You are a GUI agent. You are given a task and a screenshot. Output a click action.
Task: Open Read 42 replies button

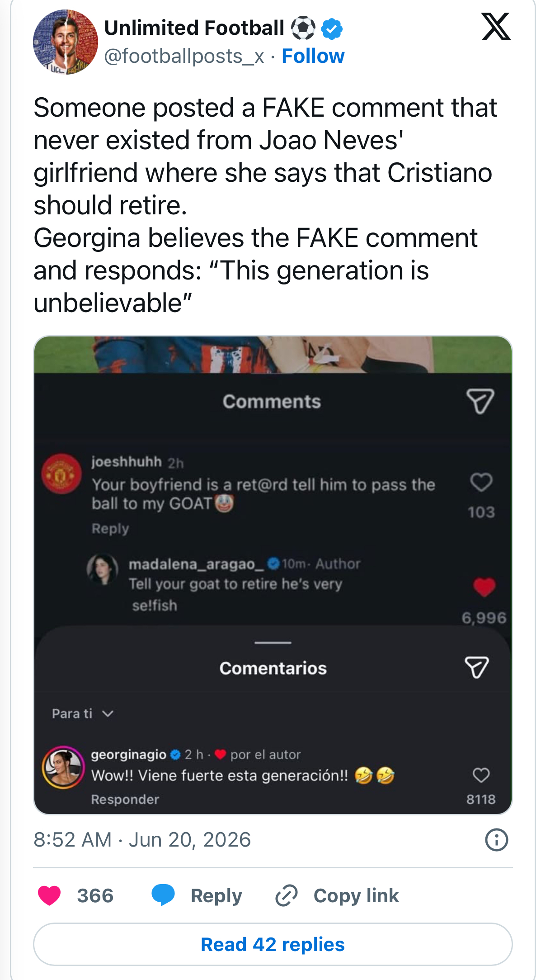coord(273,944)
